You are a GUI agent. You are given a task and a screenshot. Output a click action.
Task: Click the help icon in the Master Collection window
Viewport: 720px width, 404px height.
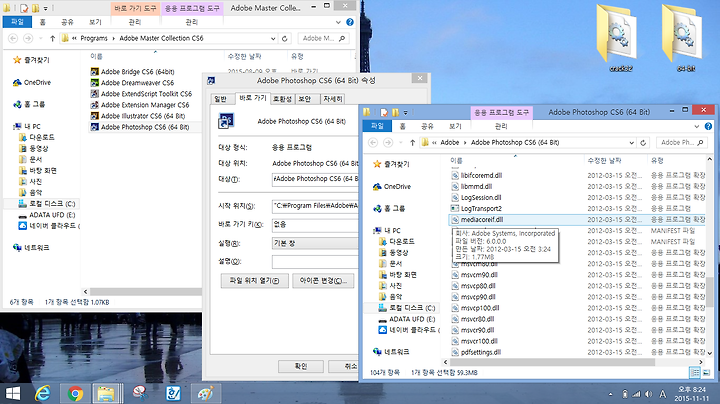[350, 22]
